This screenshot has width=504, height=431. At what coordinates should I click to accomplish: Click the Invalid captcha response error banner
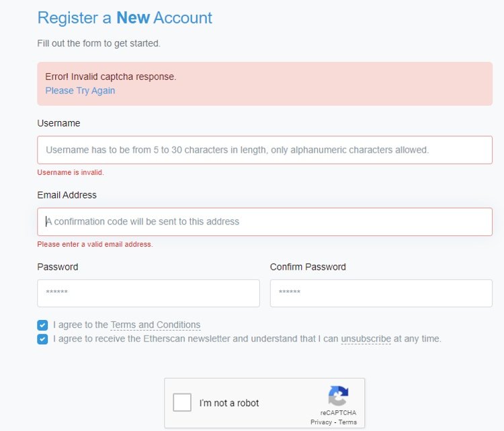tap(265, 83)
